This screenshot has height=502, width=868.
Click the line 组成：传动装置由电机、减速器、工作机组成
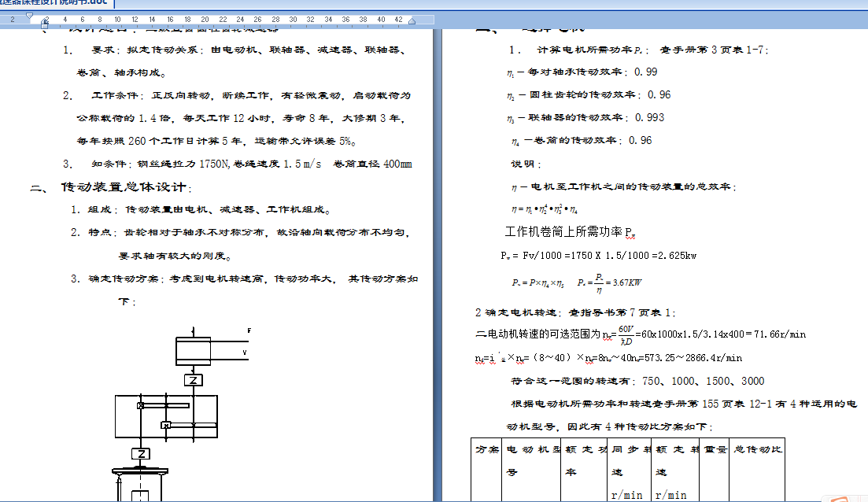tap(201, 210)
